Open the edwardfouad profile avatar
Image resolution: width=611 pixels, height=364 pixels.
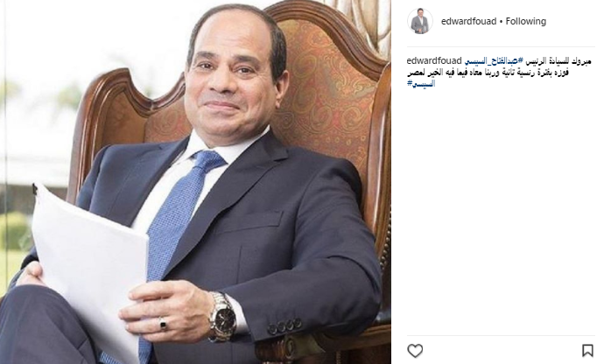[x=419, y=21]
